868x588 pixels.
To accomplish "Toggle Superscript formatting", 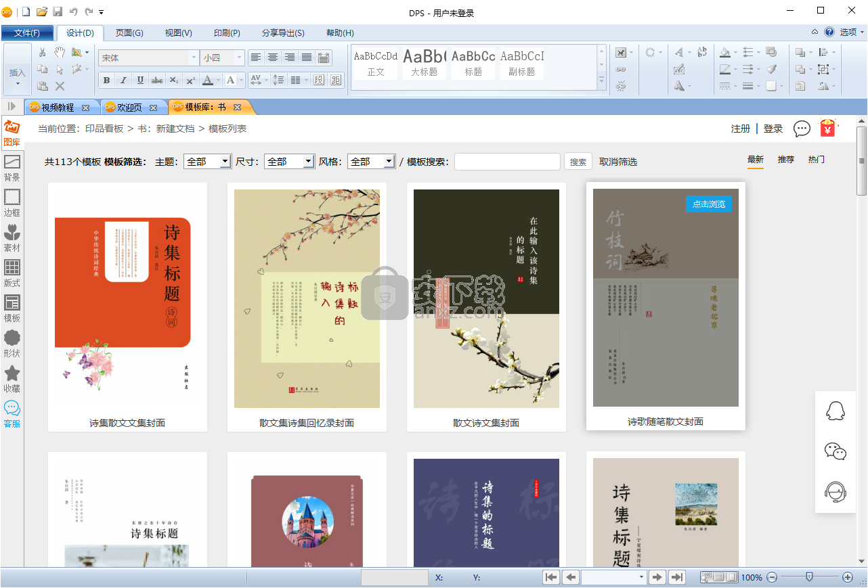I will 191,80.
